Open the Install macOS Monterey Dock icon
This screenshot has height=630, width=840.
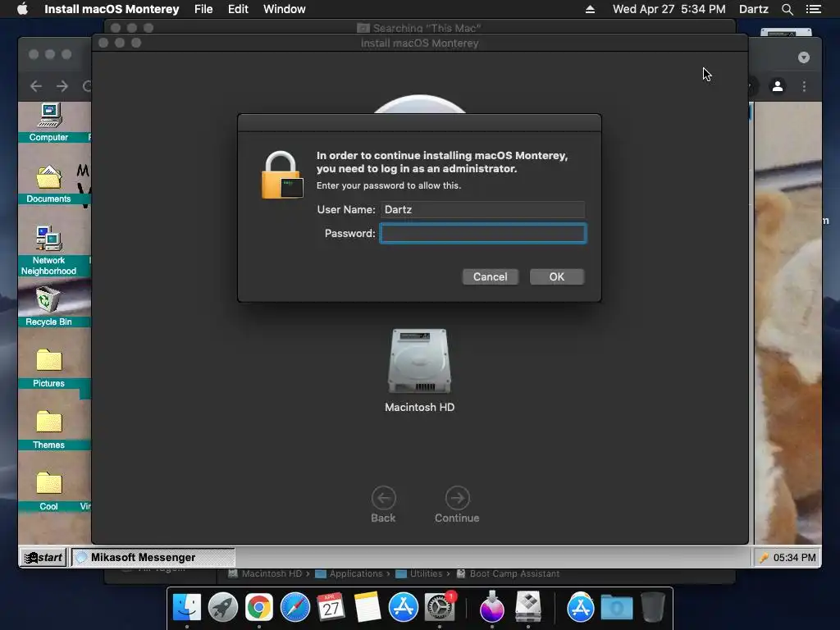point(492,607)
